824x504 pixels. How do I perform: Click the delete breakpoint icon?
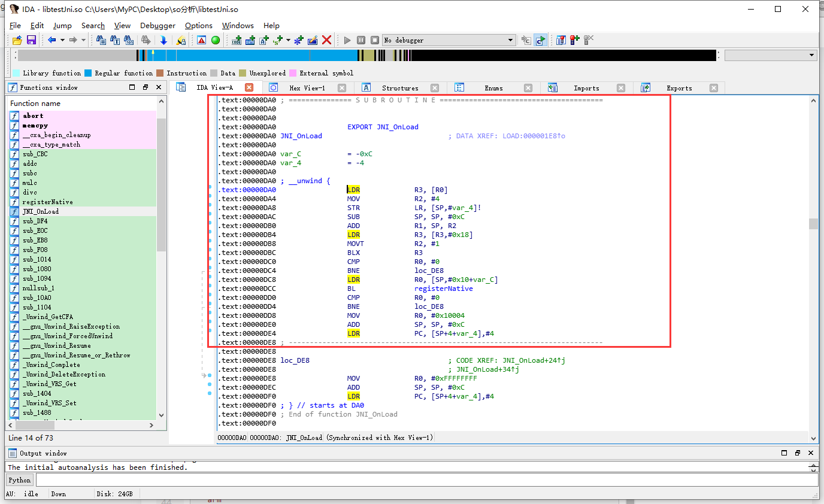[589, 40]
